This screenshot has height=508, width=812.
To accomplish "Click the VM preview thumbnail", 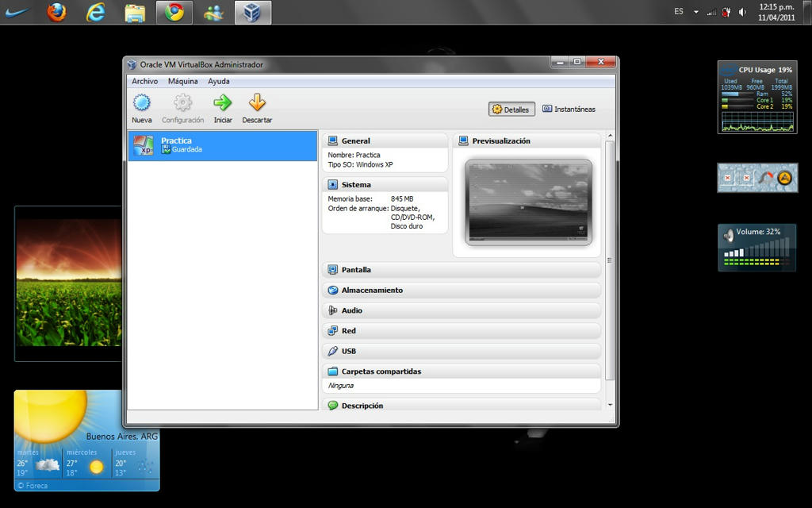I will 528,202.
